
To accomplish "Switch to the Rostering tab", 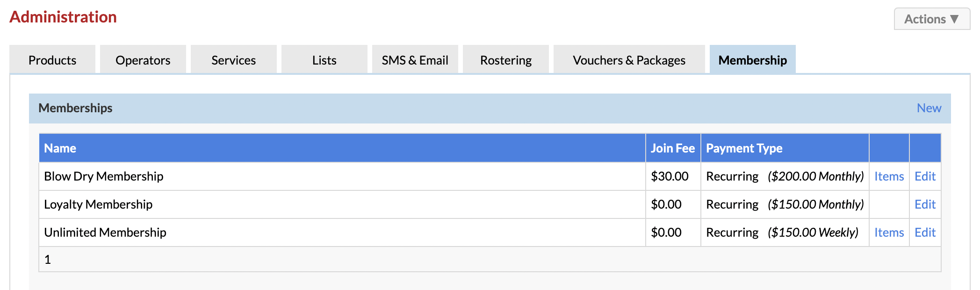I will (x=506, y=60).
